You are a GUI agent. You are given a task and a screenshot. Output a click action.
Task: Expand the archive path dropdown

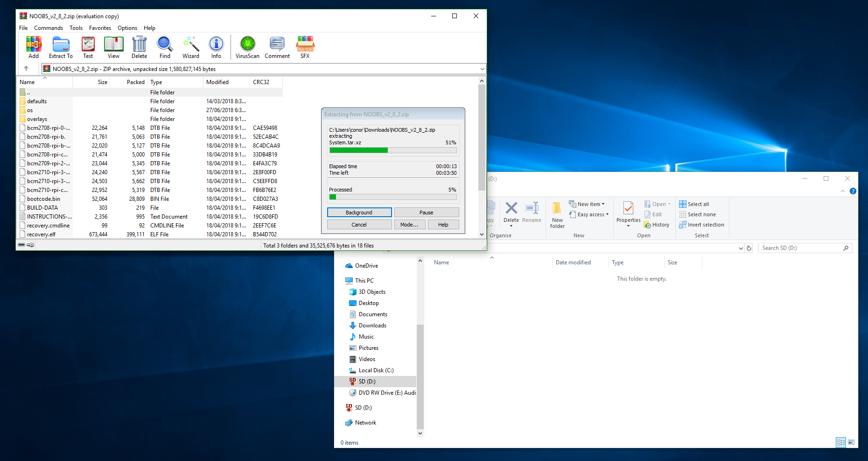tap(482, 69)
